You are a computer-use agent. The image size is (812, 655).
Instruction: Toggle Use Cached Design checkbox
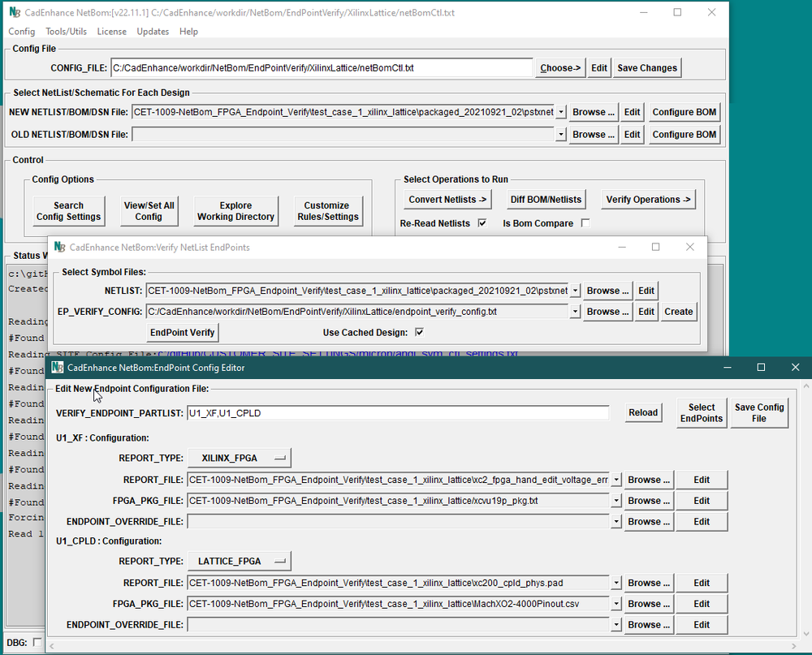pos(420,333)
